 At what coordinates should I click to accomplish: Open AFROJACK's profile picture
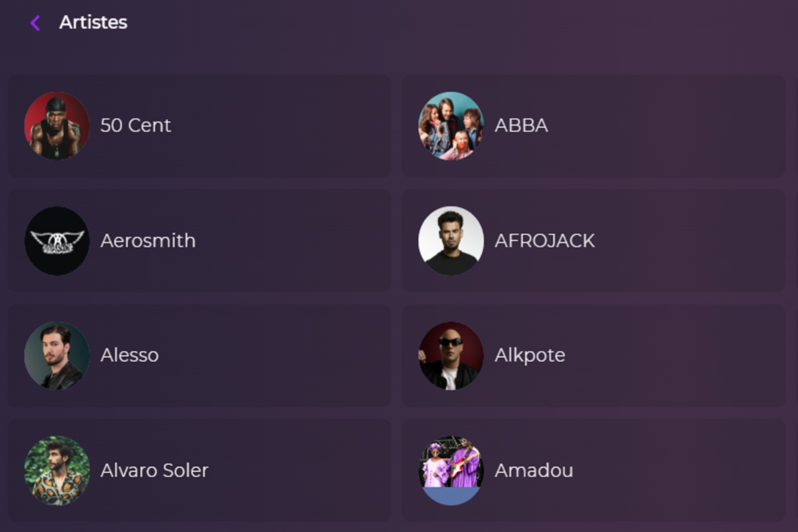[450, 240]
